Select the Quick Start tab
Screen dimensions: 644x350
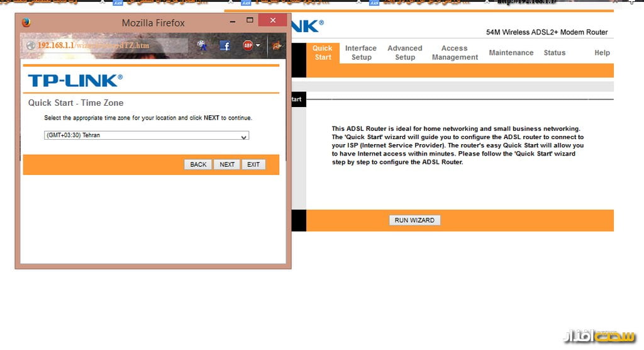pos(323,53)
